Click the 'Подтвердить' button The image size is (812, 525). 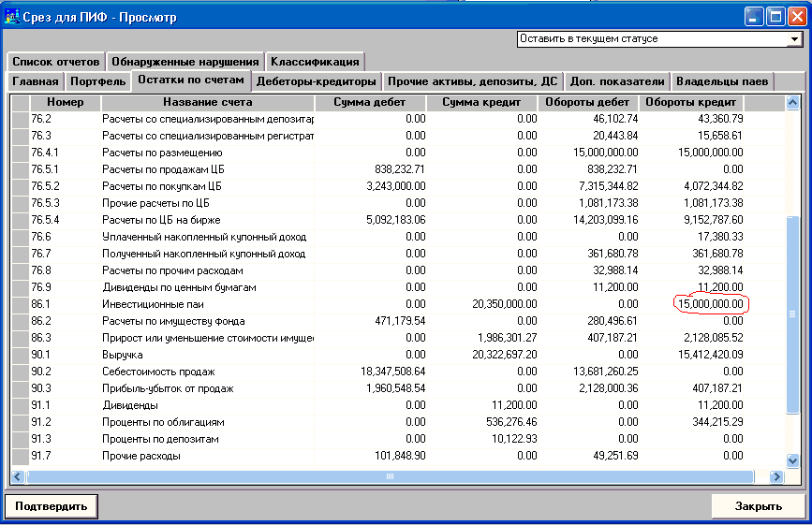pyautogui.click(x=52, y=506)
